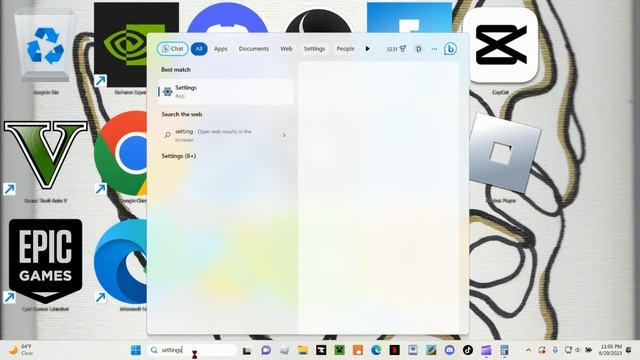Click the microphone tray icon
This screenshot has height=360, width=640.
pos(555,350)
